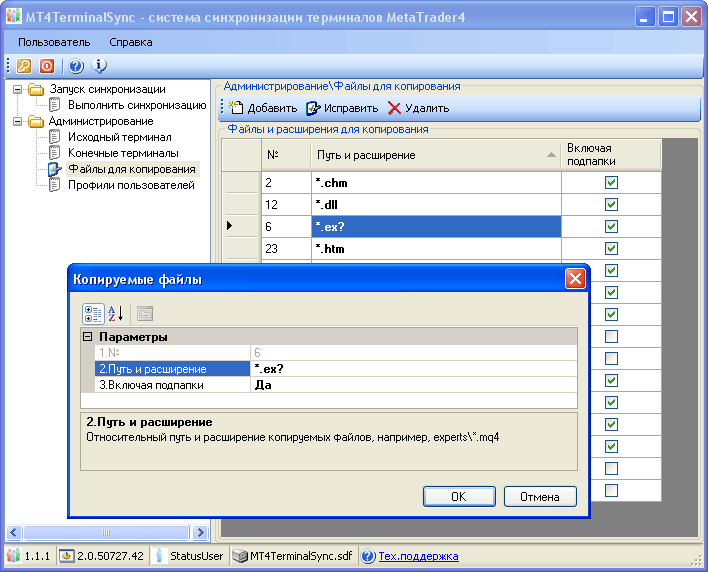
Task: Toggle subfolders checkbox for *.htm row
Action: [x=611, y=248]
